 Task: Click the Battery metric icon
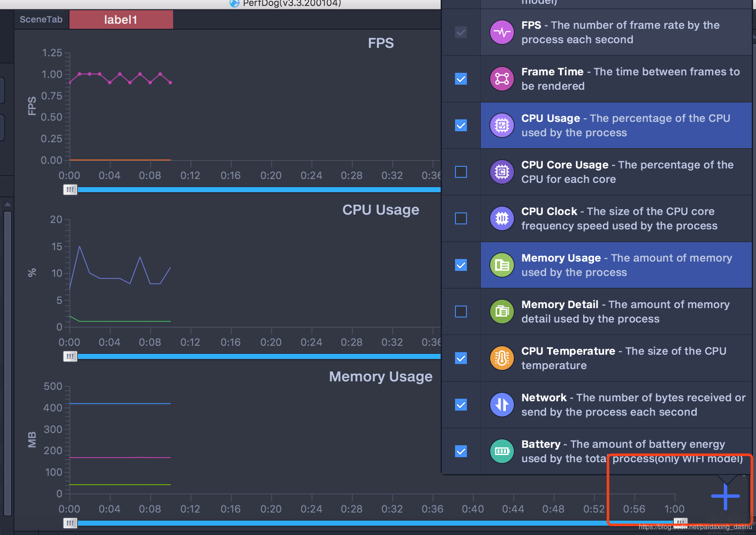click(x=502, y=451)
